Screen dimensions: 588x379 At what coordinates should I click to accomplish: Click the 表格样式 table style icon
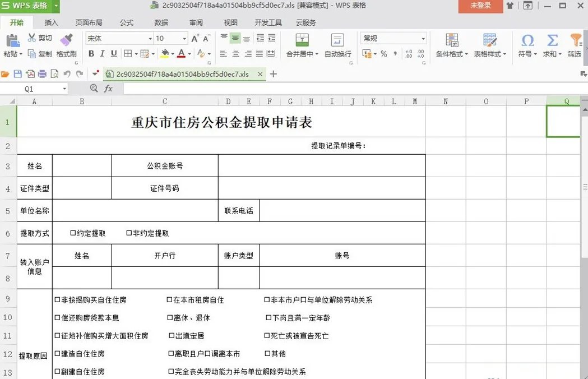pos(489,45)
